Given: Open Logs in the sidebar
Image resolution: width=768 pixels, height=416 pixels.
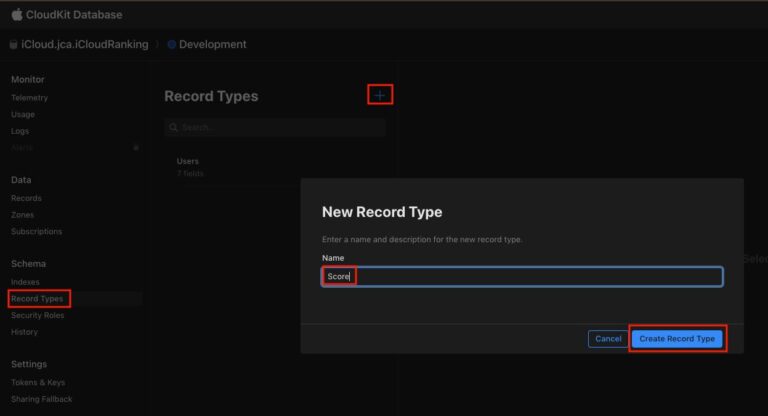Looking at the screenshot, I should point(20,131).
